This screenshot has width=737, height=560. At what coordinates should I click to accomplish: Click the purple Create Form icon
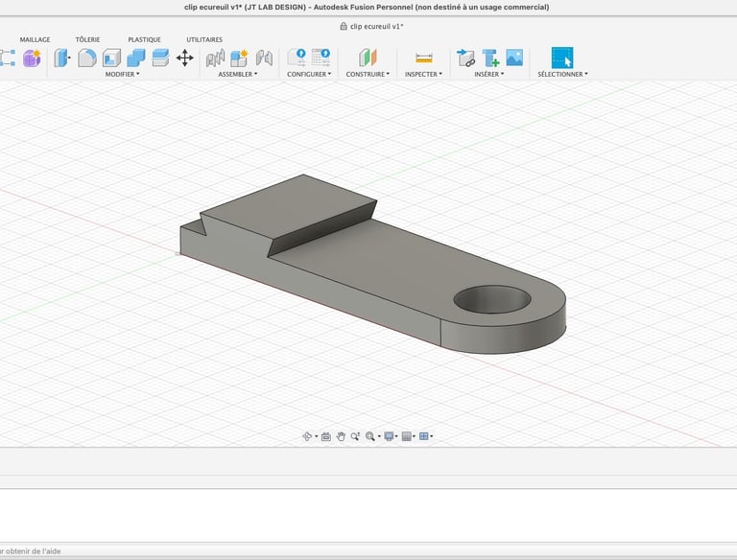point(32,58)
